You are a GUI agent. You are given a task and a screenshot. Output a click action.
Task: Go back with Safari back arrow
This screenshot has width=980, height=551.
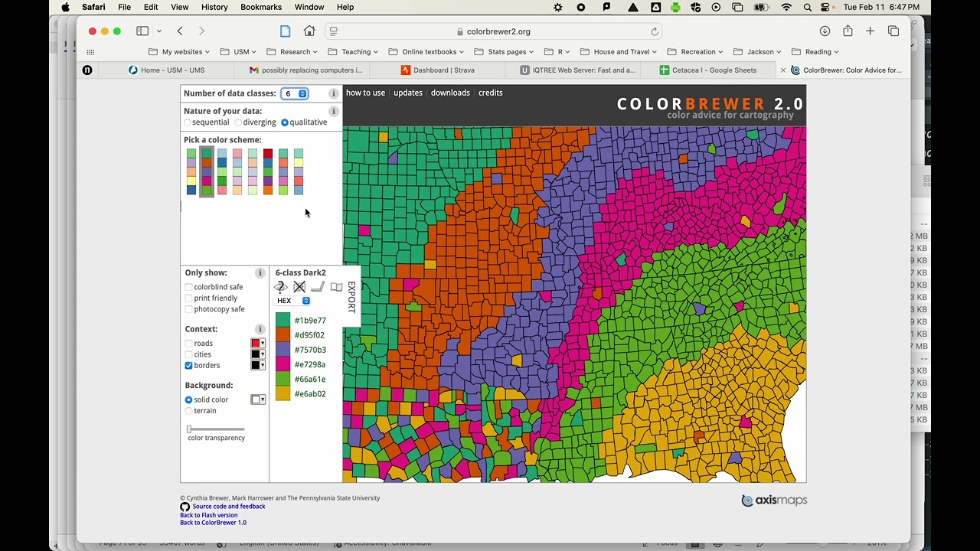coord(180,31)
